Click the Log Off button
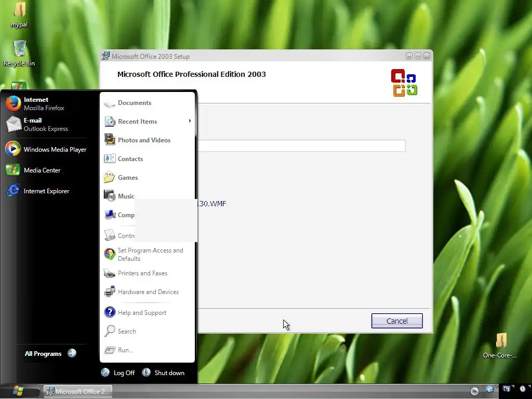This screenshot has height=399, width=532. [118, 373]
